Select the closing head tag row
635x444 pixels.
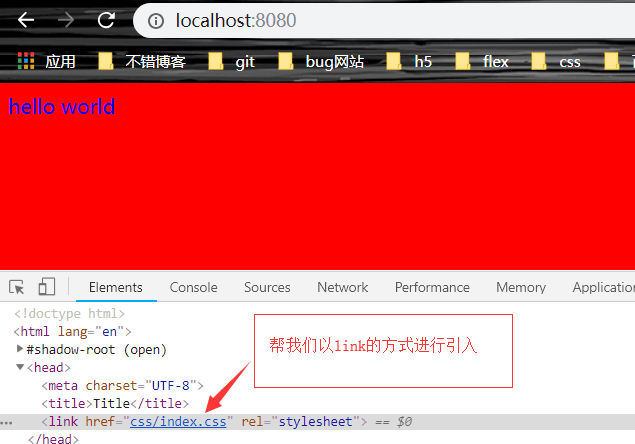pos(53,439)
